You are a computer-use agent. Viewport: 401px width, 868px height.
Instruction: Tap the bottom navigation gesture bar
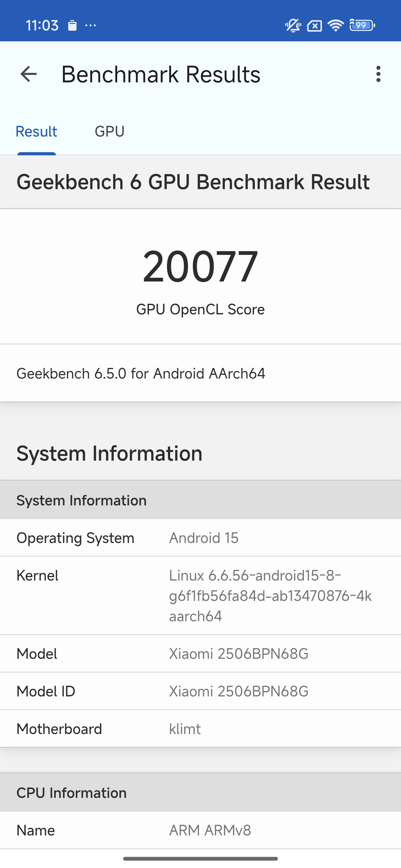[200, 859]
